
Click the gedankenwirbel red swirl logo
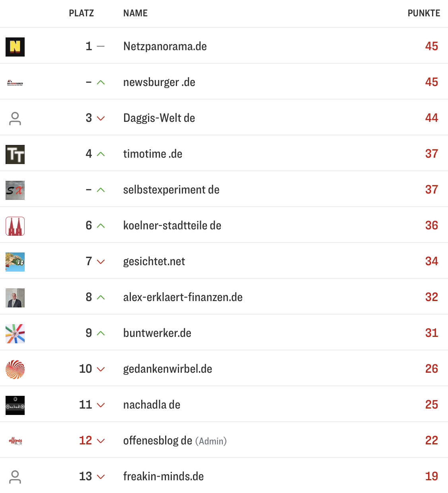[15, 370]
